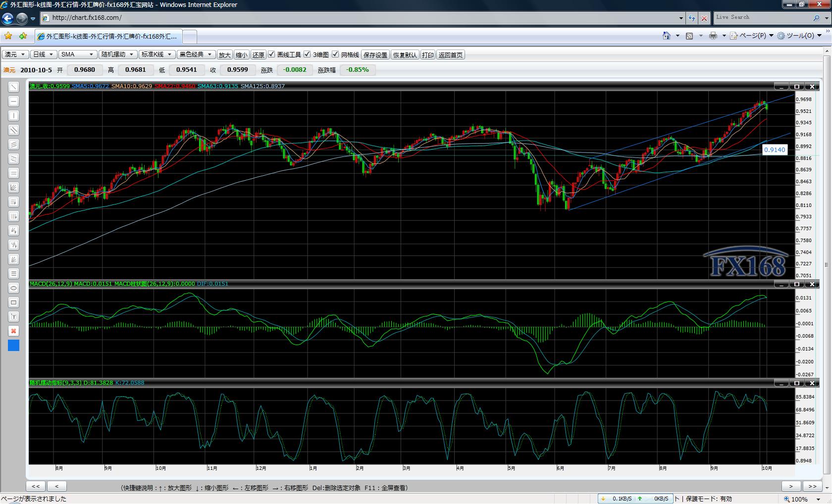Switch to the fx168 chart browser tab
This screenshot has height=504, width=832.
109,37
